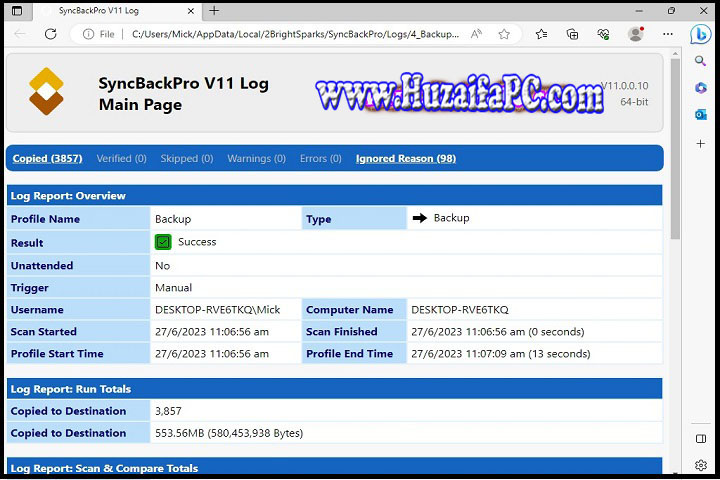The width and height of the screenshot is (720, 480).
Task: Click the SyncBackPro diamond logo
Action: click(46, 91)
